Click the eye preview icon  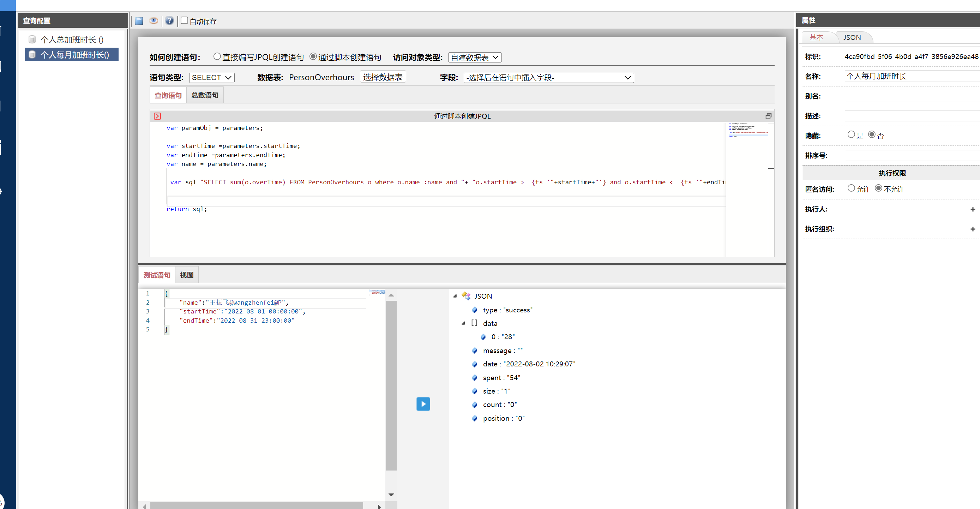154,21
